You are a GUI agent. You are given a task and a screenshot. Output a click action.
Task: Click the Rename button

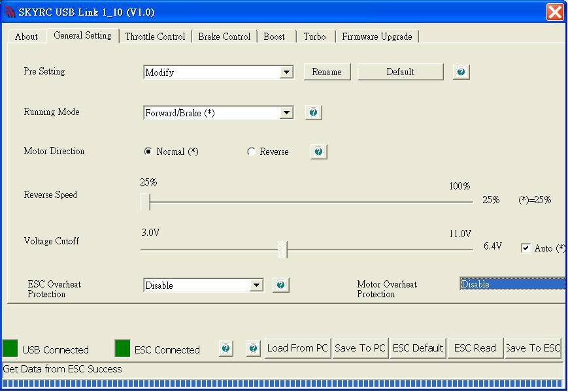[x=327, y=72]
